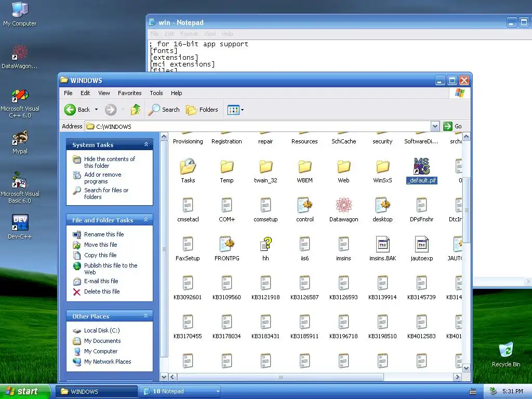Select the Web folder icon

coord(343,167)
